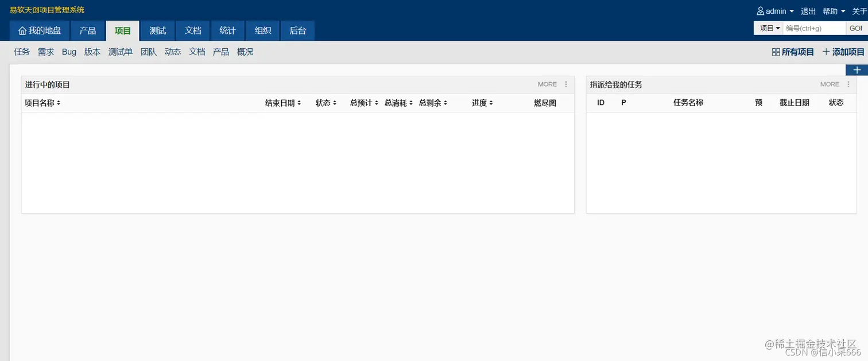This screenshot has width=868, height=361.
Task: Expand the admin user dropdown
Action: (x=776, y=11)
